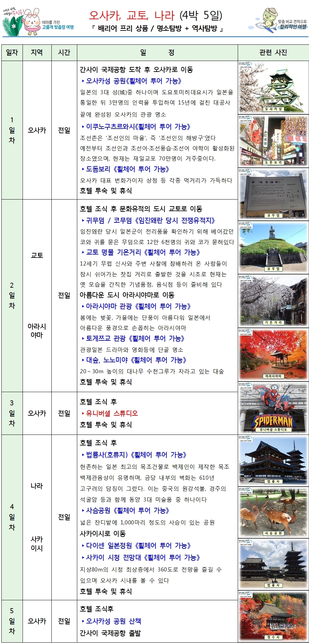Select '사카이시로 이동' line
The image size is (309, 644).
(103, 534)
